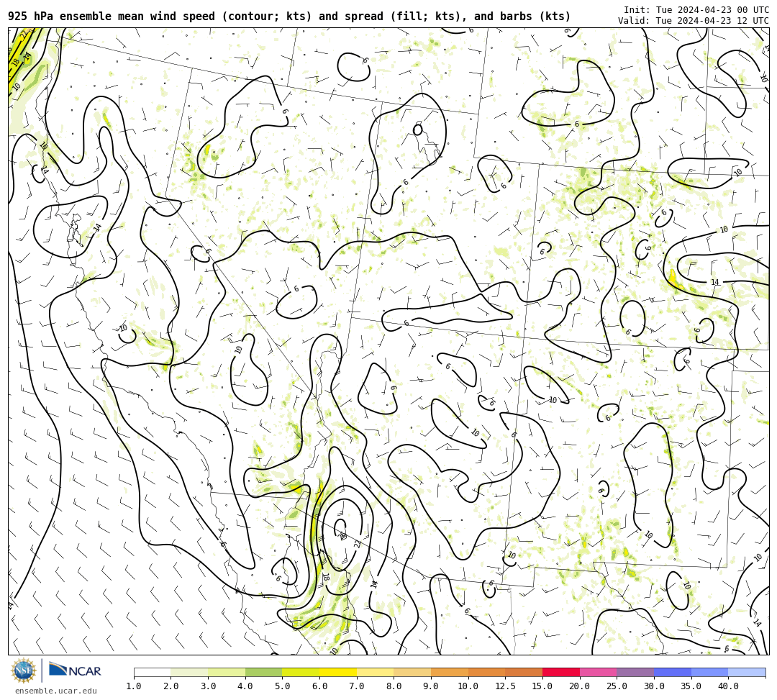Viewport: 777px width, 700px height.
Task: Click the light green 3.0–4.0 colorbar segment
Action: point(227,672)
